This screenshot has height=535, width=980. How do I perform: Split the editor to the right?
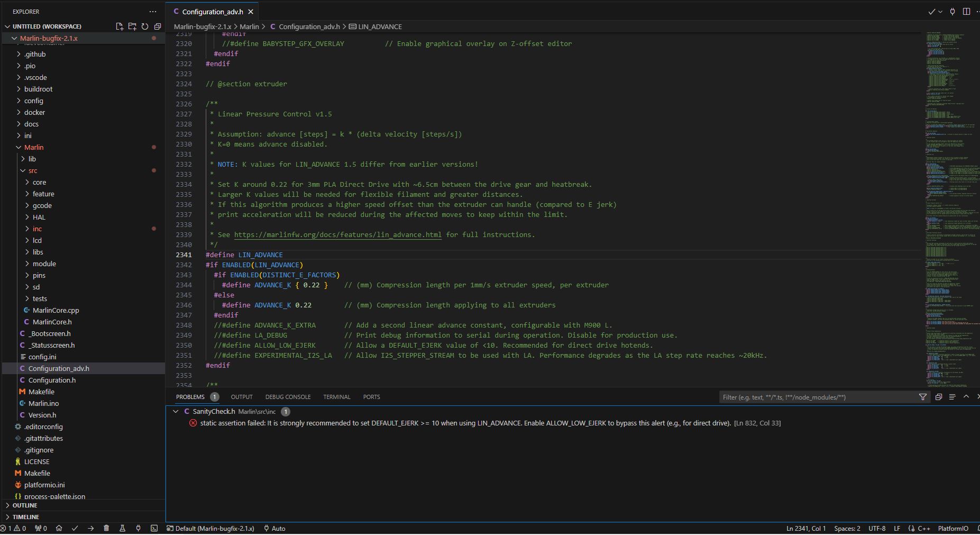[966, 12]
